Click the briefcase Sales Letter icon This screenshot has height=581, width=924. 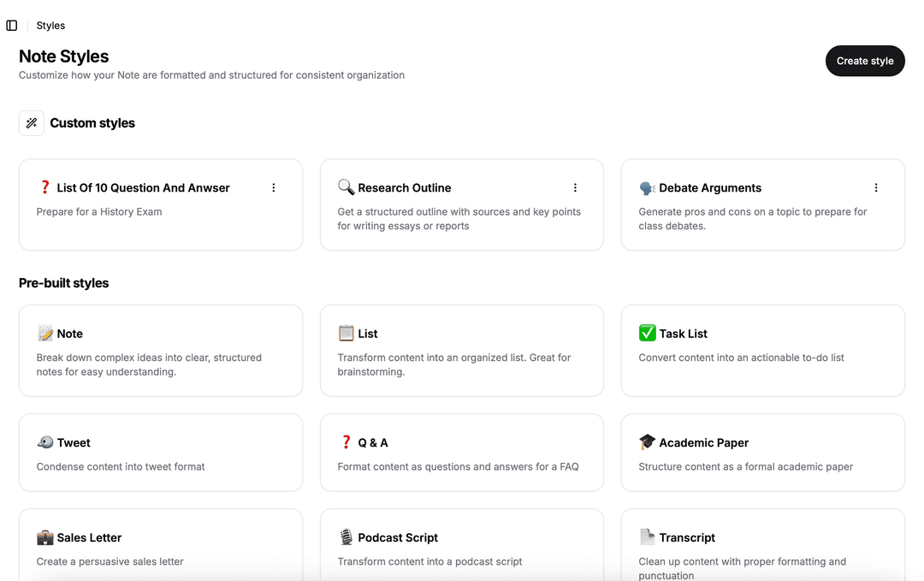pyautogui.click(x=45, y=537)
